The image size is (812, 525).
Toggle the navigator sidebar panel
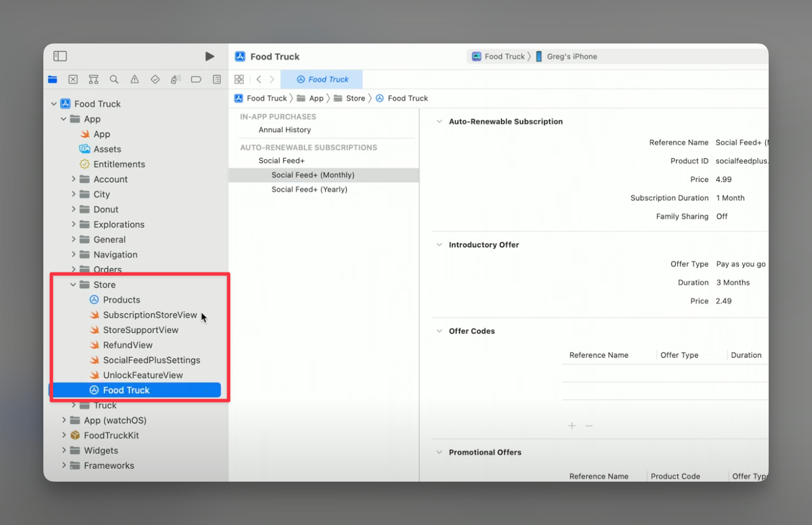[60, 56]
